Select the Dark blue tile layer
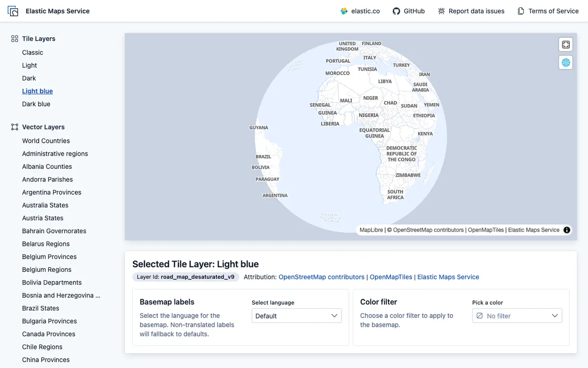 click(x=36, y=104)
